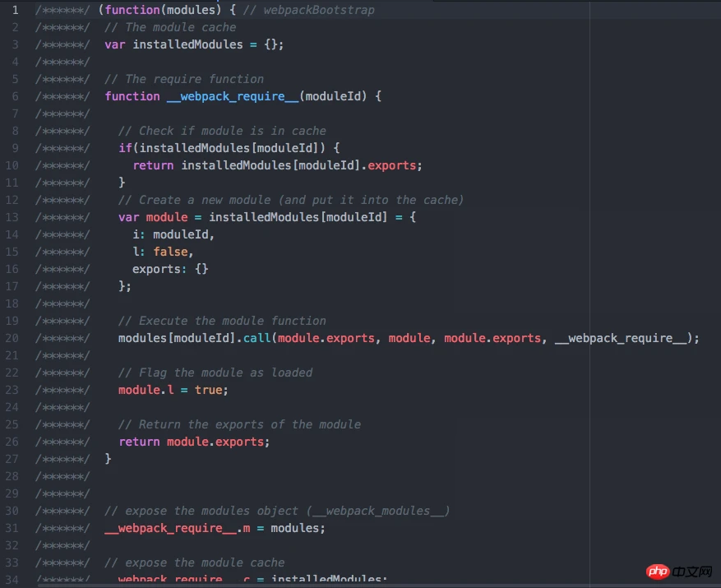
Task: Click the '__webpack_require__' argument on line 20
Action: (x=621, y=338)
